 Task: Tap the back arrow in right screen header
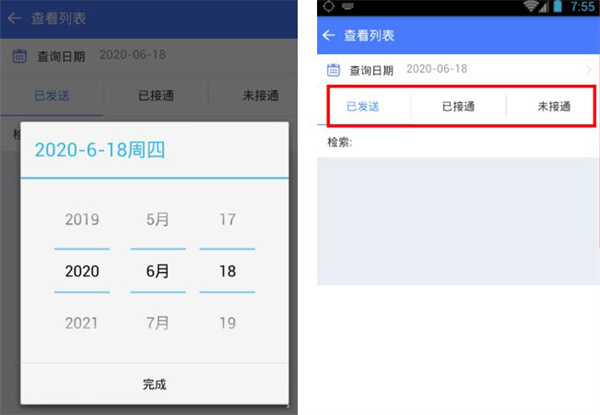(329, 36)
